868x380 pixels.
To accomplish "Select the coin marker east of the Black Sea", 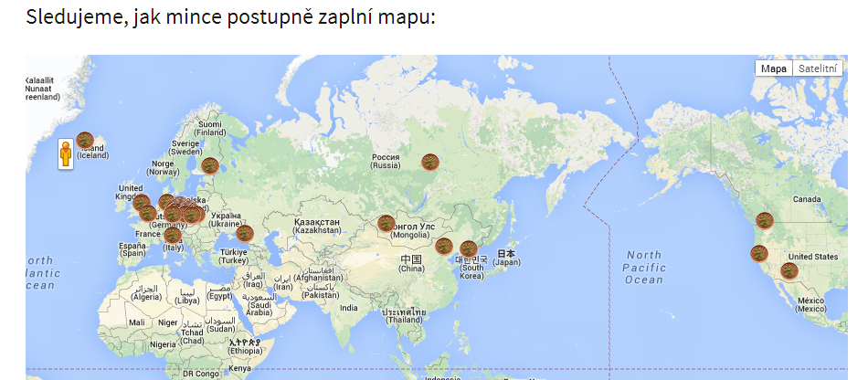I will (245, 234).
